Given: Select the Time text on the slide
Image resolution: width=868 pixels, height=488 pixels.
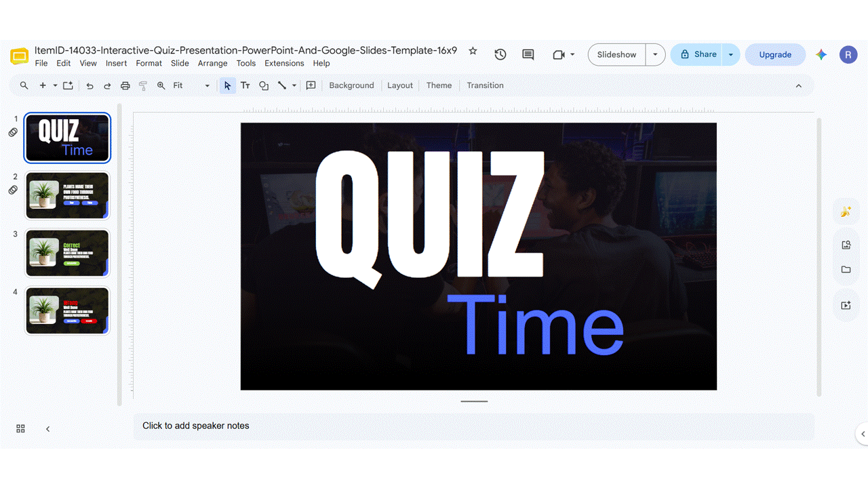Looking at the screenshot, I should click(534, 324).
